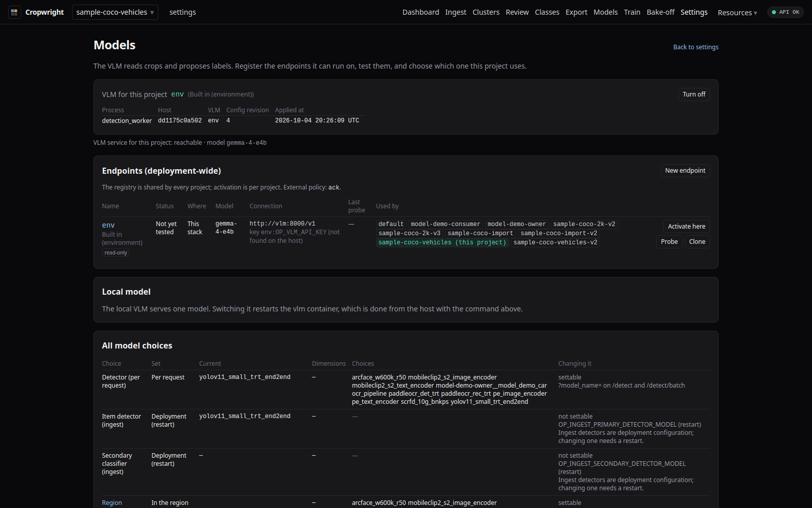Click the detection_worker process cell
Screen dimensions: 812x508
click(127, 121)
